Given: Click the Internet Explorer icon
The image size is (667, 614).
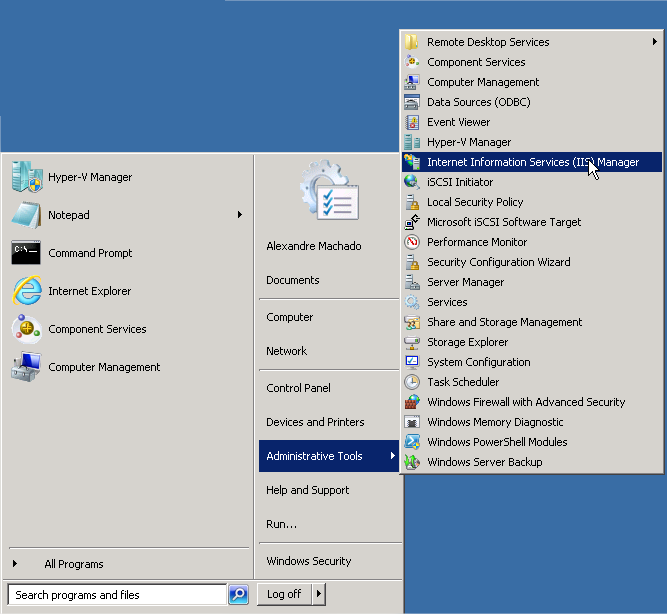Looking at the screenshot, I should tap(27, 291).
